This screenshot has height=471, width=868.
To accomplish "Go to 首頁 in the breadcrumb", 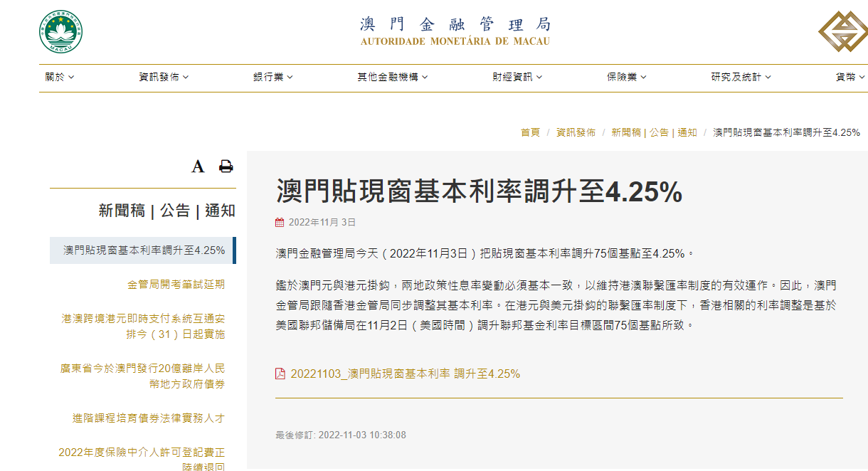I will point(530,132).
